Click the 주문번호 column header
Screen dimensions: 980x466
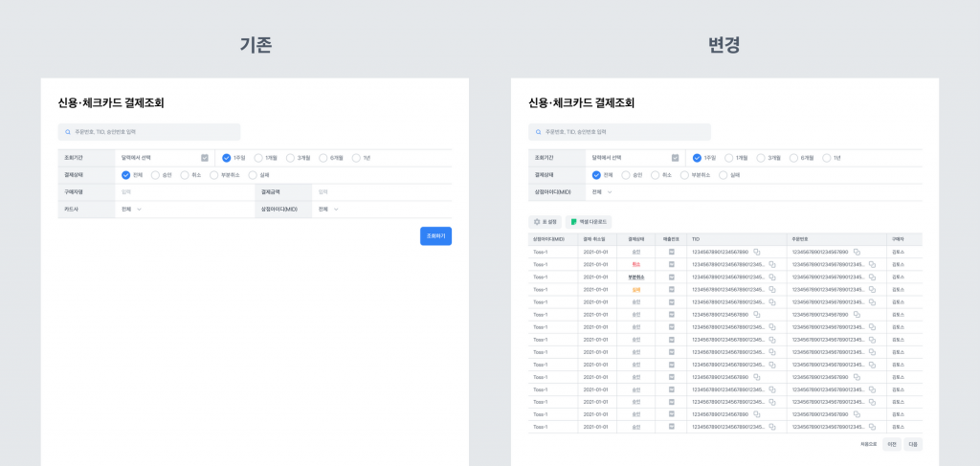point(836,239)
